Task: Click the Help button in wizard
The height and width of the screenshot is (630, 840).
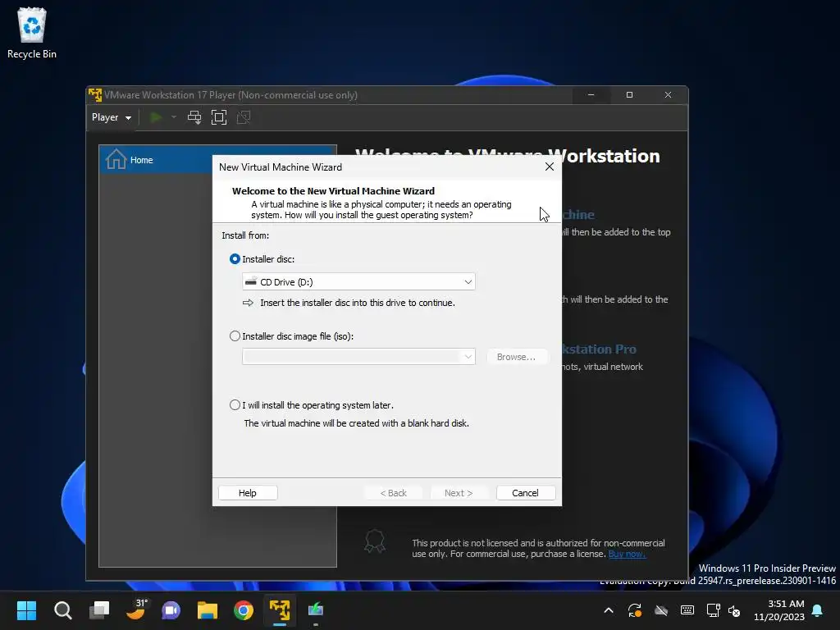Action: 248,493
